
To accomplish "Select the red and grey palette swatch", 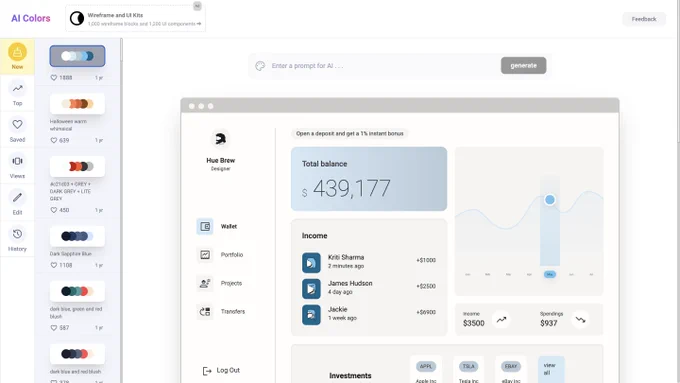I will tap(77, 166).
